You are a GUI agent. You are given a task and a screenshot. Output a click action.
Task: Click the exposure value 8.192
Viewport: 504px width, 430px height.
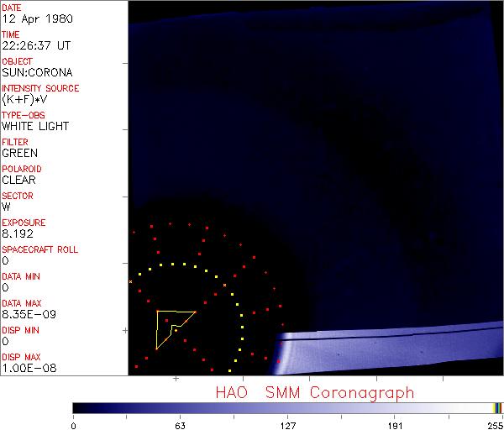pos(18,233)
